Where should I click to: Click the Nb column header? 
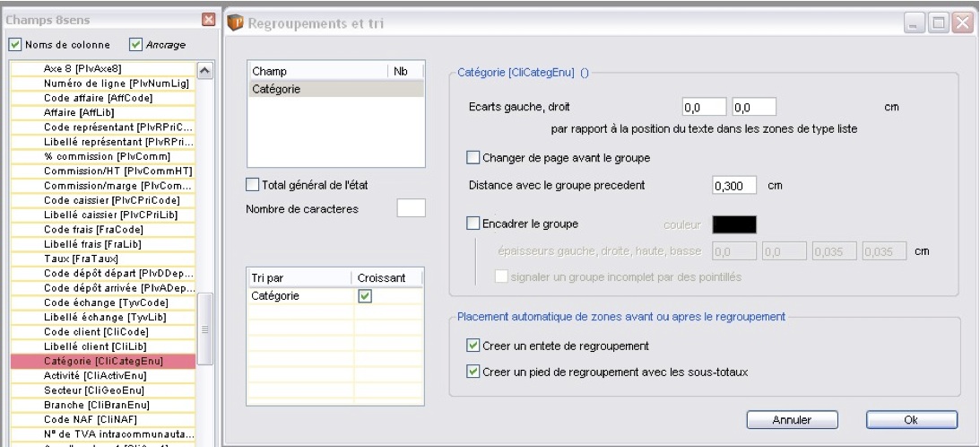tap(405, 72)
